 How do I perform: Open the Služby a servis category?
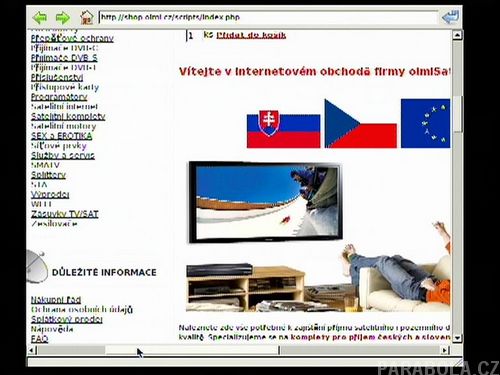coord(63,155)
